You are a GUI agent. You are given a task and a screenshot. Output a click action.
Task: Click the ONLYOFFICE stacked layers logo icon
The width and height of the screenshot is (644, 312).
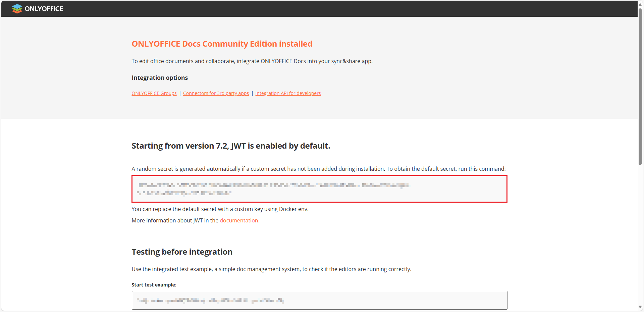[x=17, y=9]
